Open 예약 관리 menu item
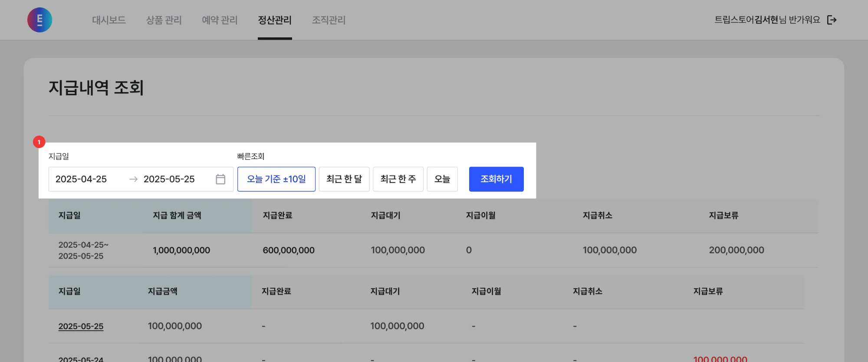This screenshot has width=868, height=362. click(x=220, y=20)
